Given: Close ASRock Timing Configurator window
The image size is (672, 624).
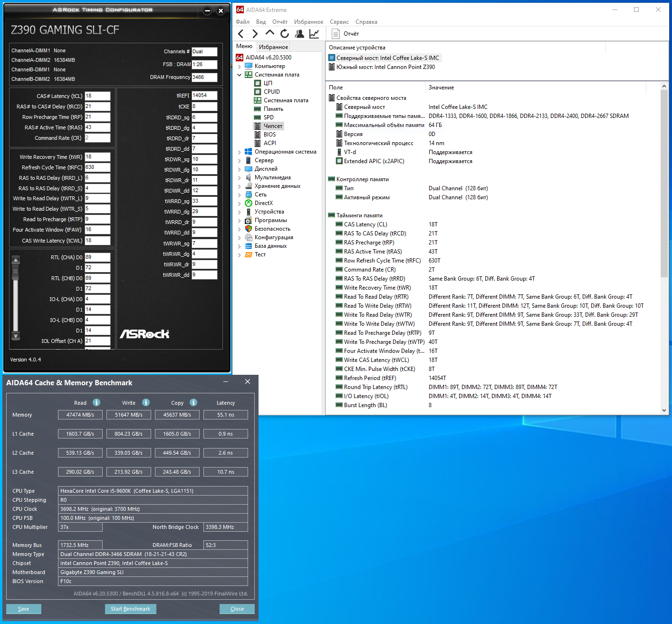Looking at the screenshot, I should tap(221, 11).
